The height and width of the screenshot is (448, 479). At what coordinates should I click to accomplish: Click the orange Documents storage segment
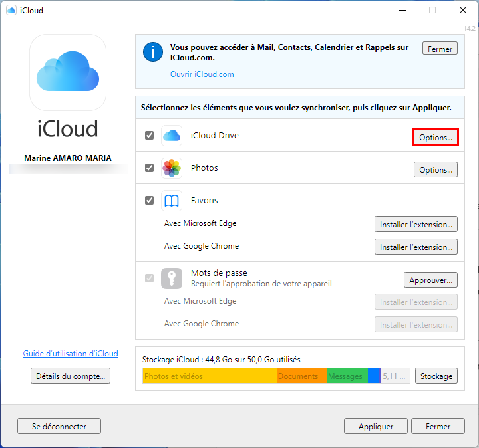(301, 376)
